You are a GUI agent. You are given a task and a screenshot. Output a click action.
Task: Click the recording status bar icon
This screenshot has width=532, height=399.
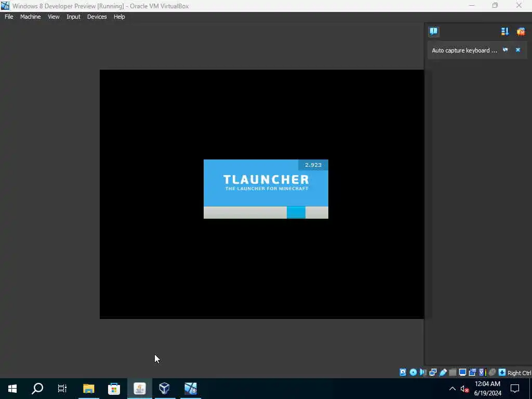pos(472,372)
